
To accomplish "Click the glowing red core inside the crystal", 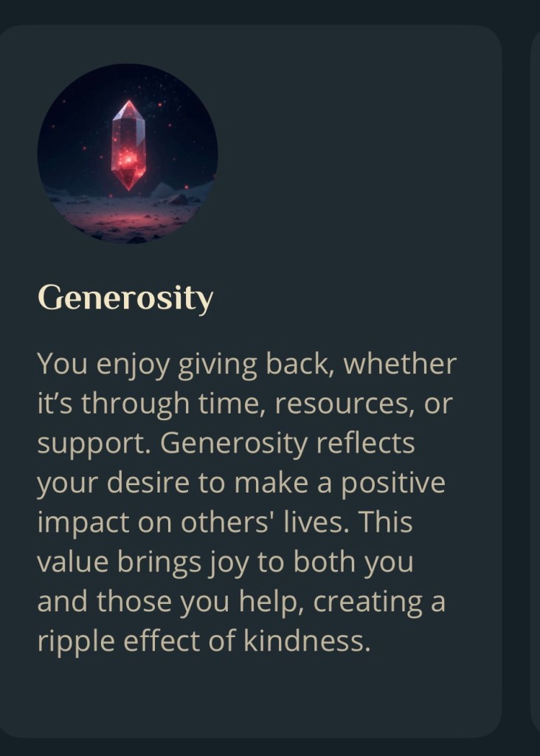I will pyautogui.click(x=128, y=158).
